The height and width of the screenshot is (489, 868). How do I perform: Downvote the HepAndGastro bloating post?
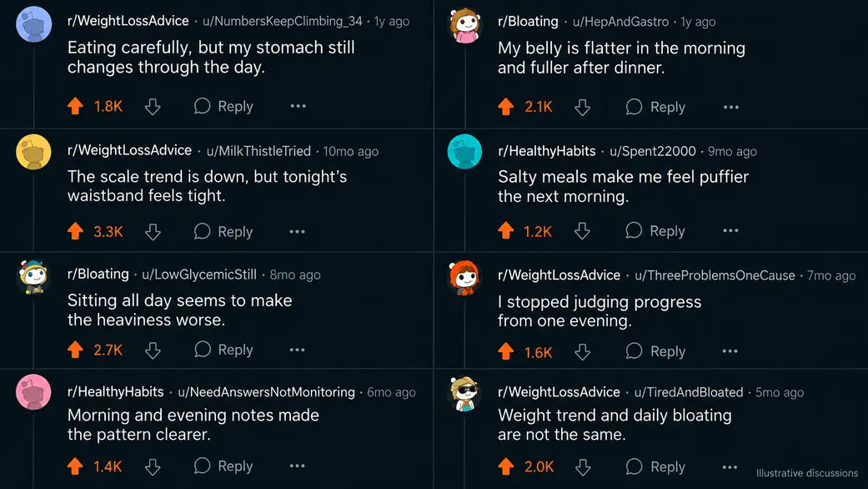[582, 107]
